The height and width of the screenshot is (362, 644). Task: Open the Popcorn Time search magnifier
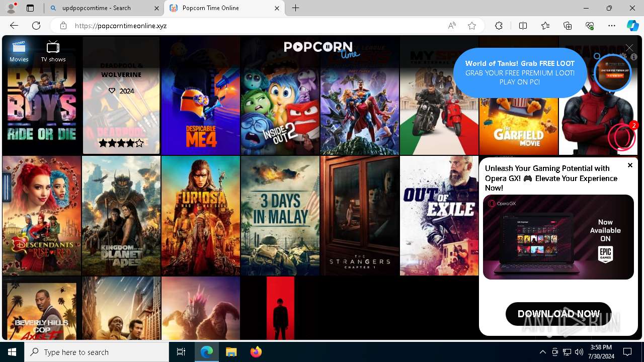[x=597, y=57]
